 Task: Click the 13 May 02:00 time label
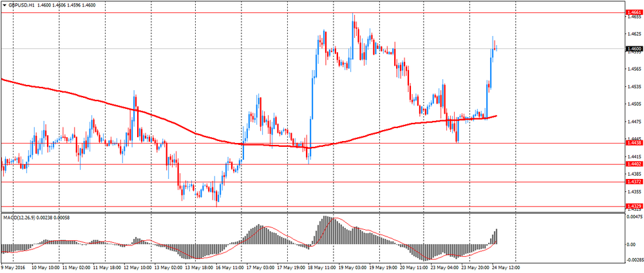click(167, 268)
